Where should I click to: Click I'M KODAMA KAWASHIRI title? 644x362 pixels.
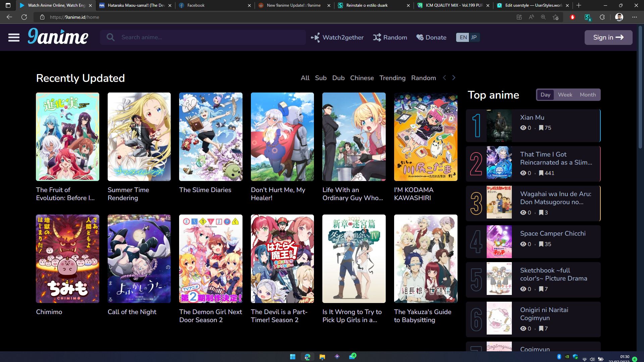[414, 194]
